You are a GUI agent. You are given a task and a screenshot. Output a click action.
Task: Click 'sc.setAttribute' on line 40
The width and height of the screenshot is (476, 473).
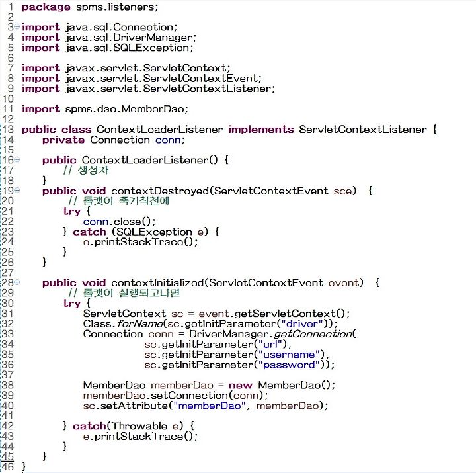pos(126,406)
